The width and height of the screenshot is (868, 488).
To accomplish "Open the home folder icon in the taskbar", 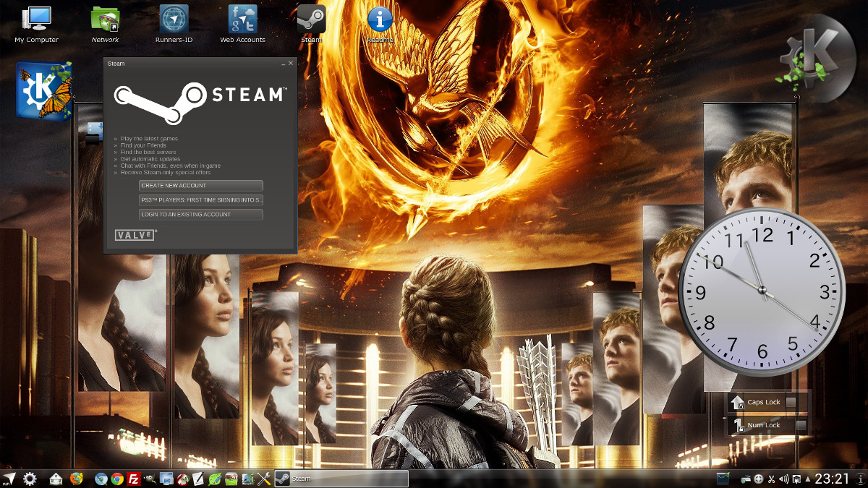I will click(x=56, y=479).
